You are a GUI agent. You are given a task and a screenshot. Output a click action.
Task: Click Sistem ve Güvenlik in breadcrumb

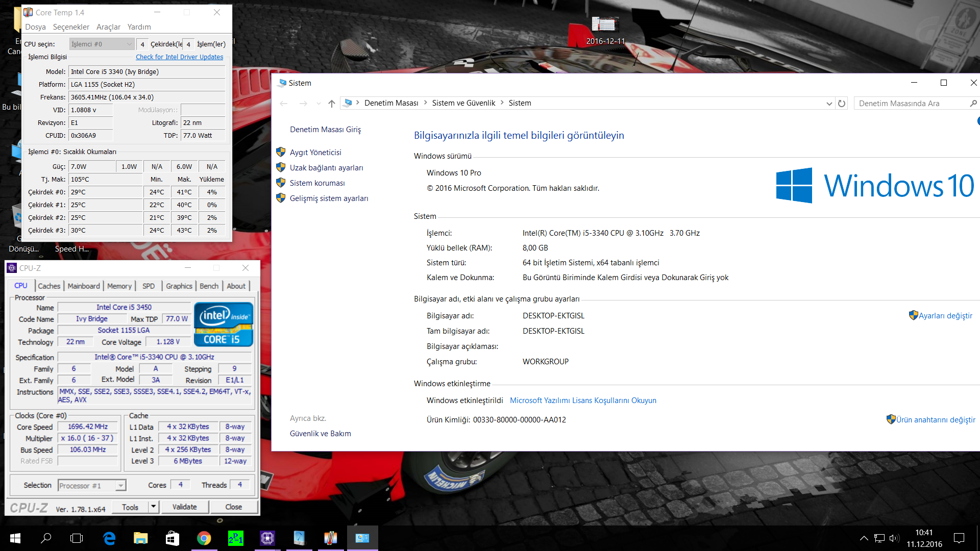point(463,103)
